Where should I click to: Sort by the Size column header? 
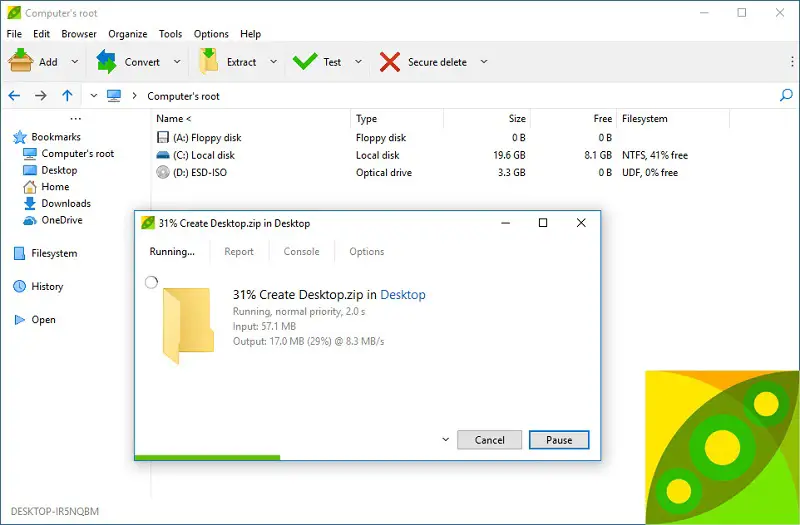click(x=517, y=118)
